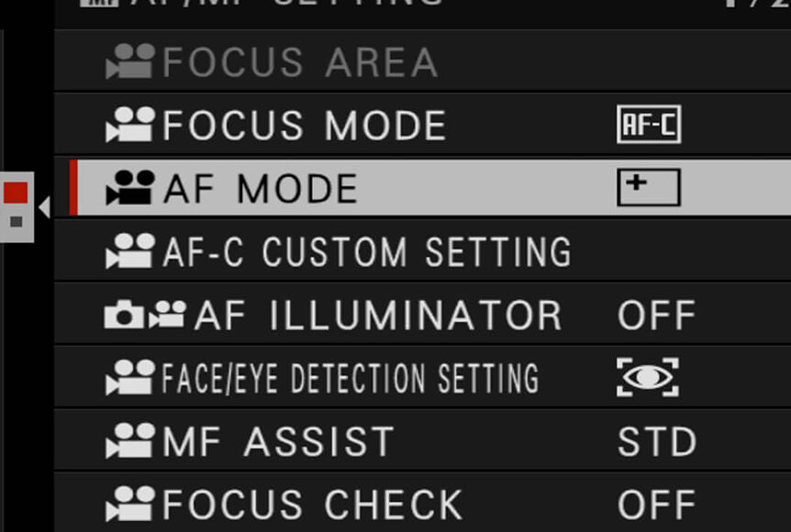This screenshot has width=791, height=532.
Task: Click movie camera icon beside MF ASSIST
Action: pos(130,441)
